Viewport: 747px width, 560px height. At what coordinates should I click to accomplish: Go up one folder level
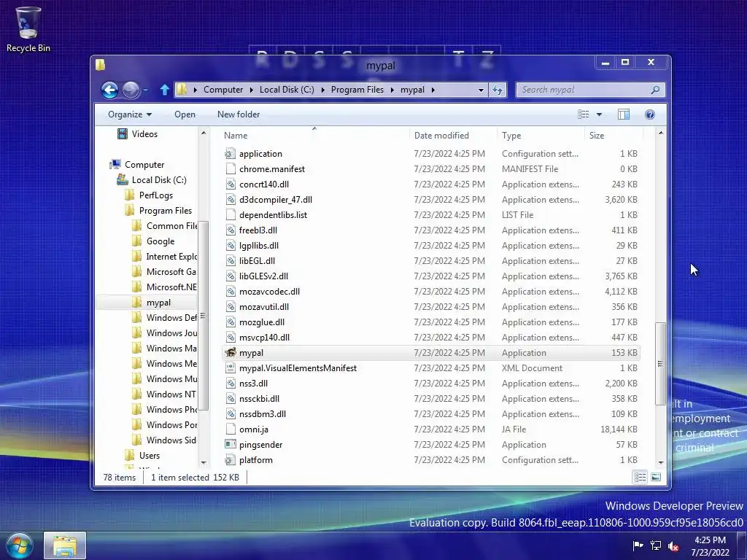164,90
